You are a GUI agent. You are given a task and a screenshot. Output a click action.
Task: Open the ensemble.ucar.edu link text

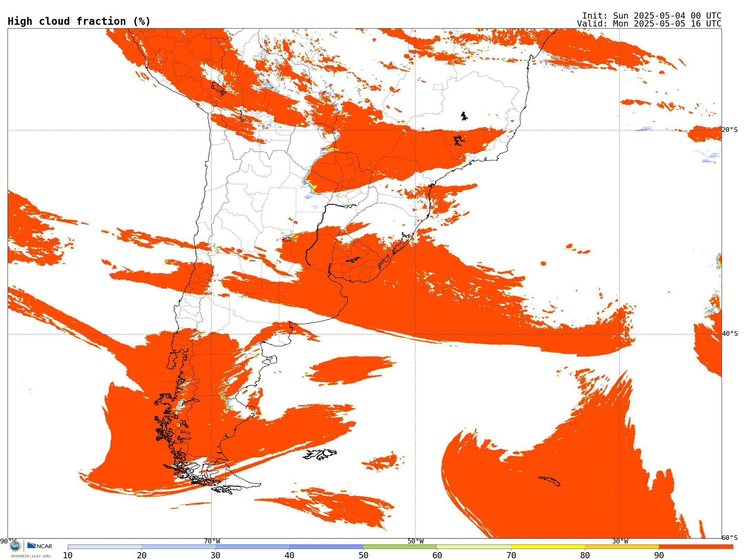[31, 556]
